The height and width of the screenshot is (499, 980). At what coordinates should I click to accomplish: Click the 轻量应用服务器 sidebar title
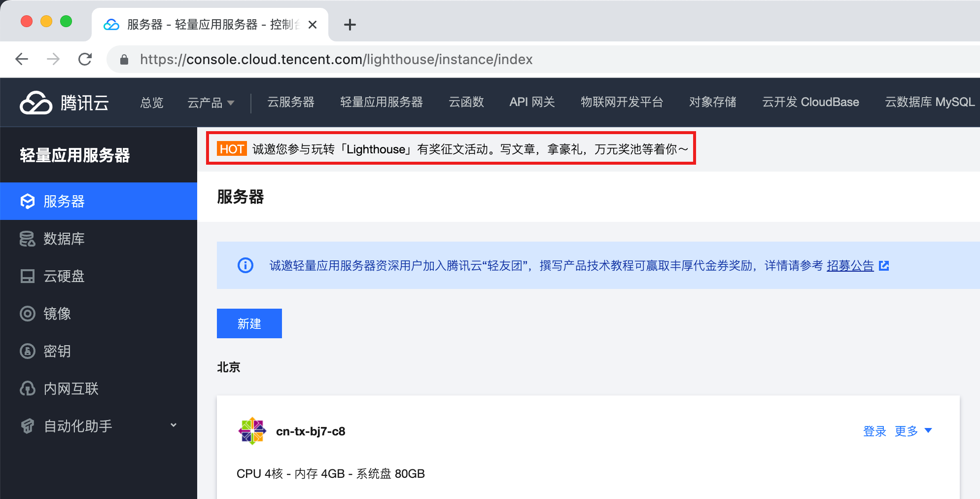[75, 155]
